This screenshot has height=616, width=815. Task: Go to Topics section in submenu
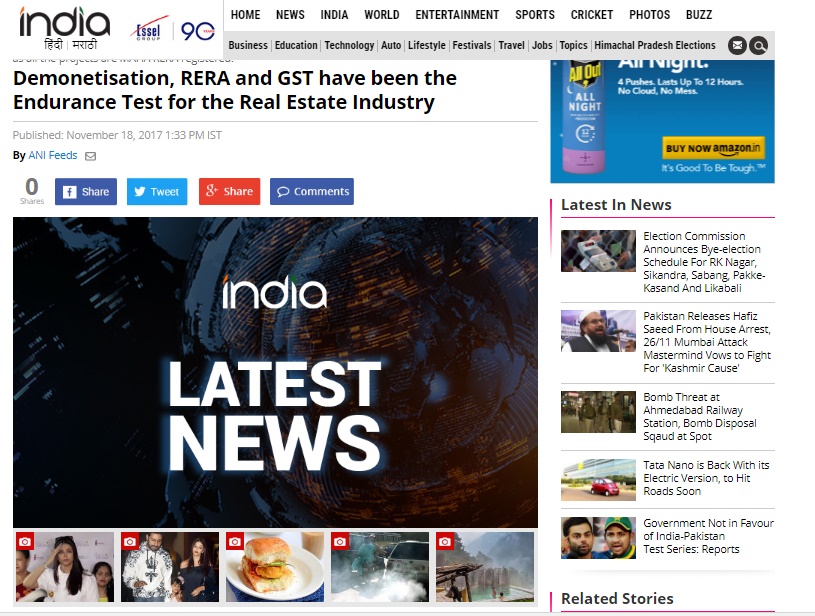coord(573,45)
